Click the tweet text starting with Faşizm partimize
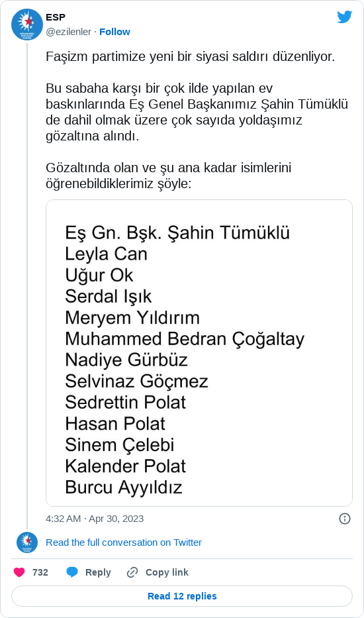Image resolution: width=364 pixels, height=618 pixels. (x=191, y=57)
